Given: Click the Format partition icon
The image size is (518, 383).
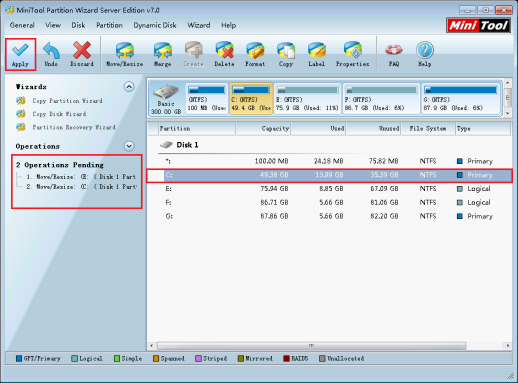Looking at the screenshot, I should click(x=255, y=50).
